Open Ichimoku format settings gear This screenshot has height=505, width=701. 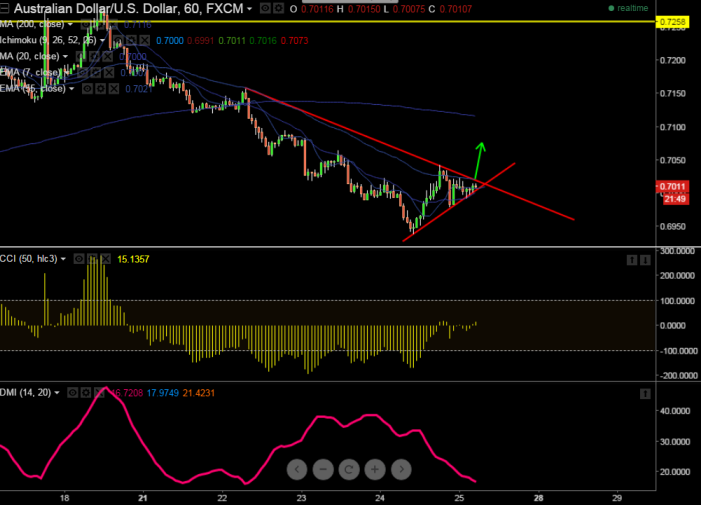(131, 40)
